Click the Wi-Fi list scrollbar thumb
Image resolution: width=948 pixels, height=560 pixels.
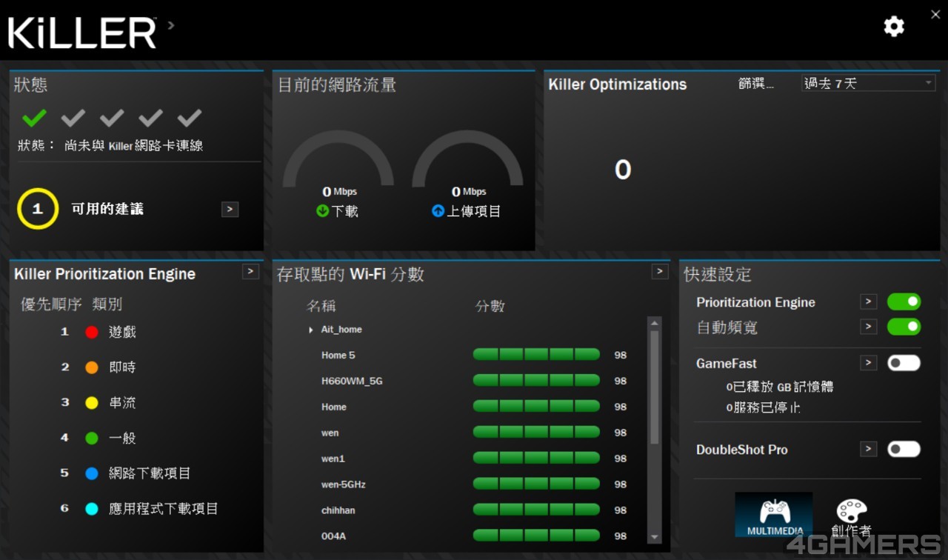coord(654,387)
